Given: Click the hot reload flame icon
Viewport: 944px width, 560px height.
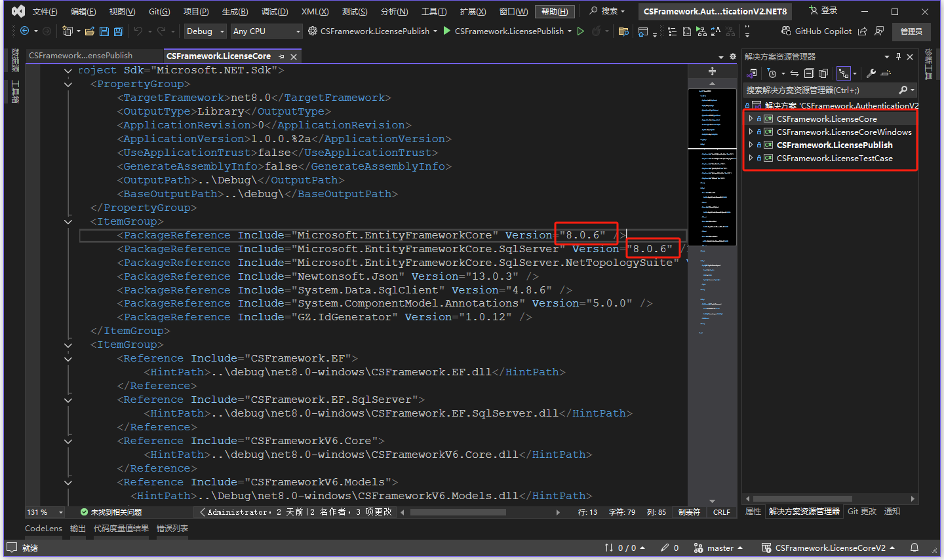Looking at the screenshot, I should pyautogui.click(x=596, y=31).
